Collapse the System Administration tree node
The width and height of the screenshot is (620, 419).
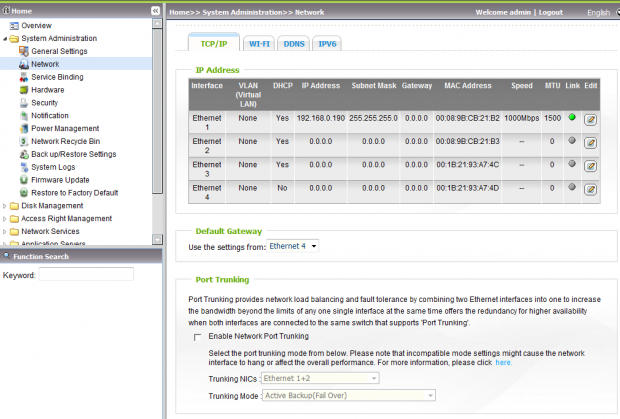click(5, 39)
